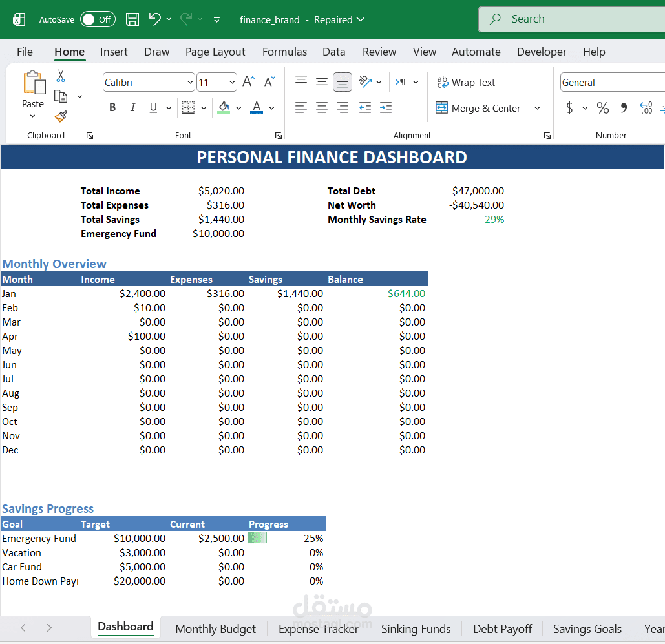The width and height of the screenshot is (665, 644).
Task: Toggle Underline formatting
Action: tap(153, 108)
